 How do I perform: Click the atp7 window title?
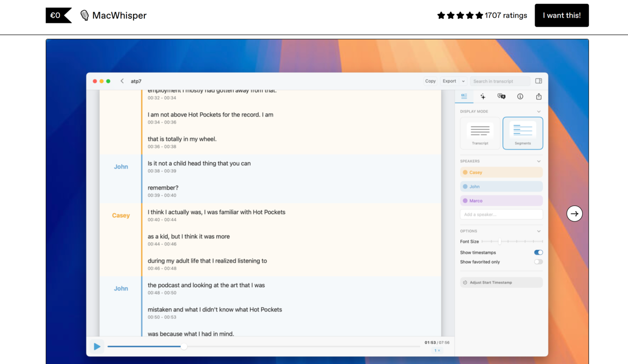click(136, 81)
